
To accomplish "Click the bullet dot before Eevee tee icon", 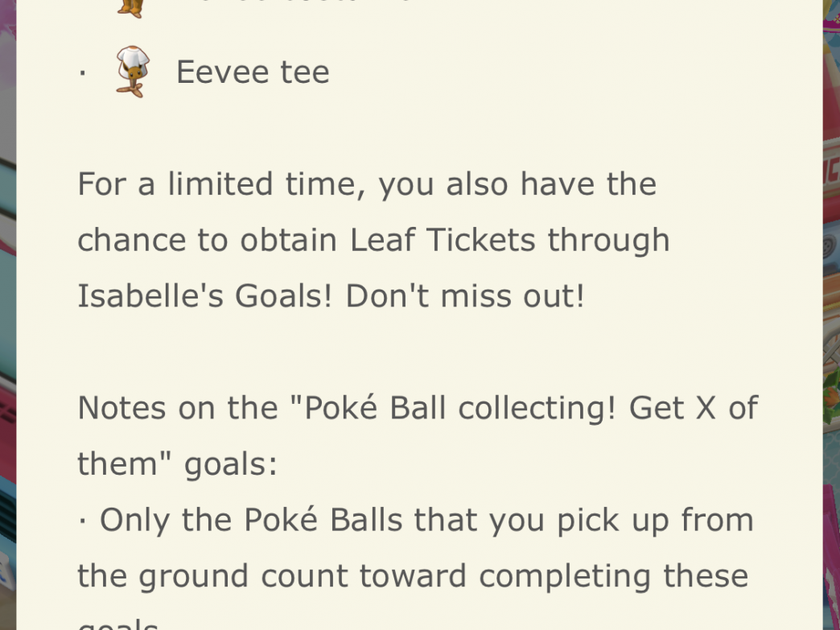I will (82, 73).
